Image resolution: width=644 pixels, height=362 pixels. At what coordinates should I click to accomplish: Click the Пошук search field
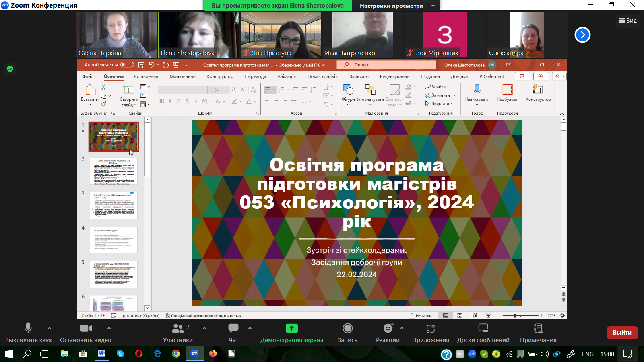point(386,65)
